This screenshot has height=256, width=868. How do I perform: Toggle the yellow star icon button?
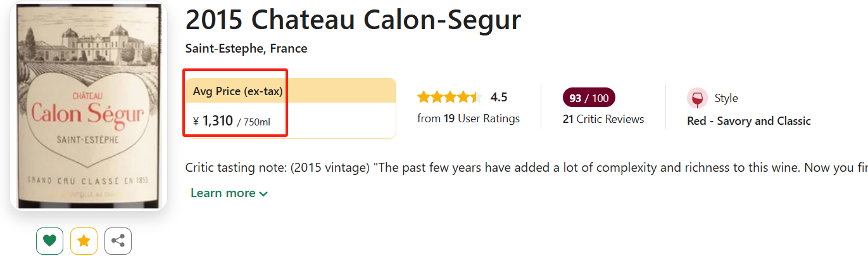[x=84, y=241]
